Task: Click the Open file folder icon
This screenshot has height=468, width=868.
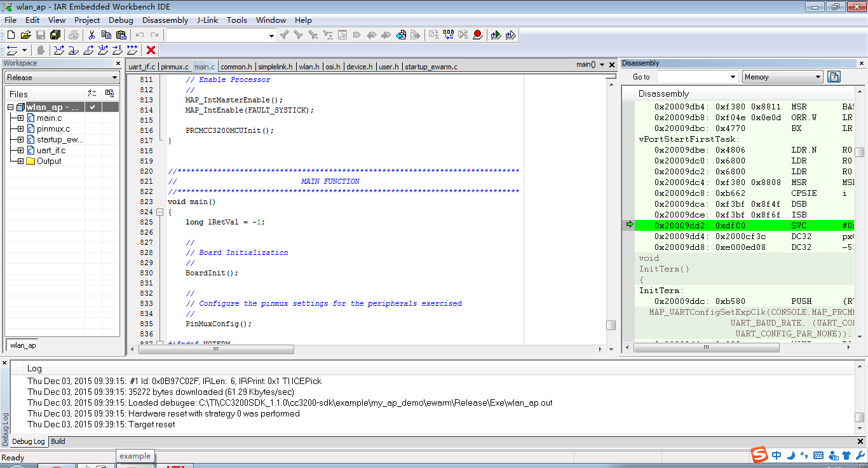Action: pyautogui.click(x=25, y=35)
